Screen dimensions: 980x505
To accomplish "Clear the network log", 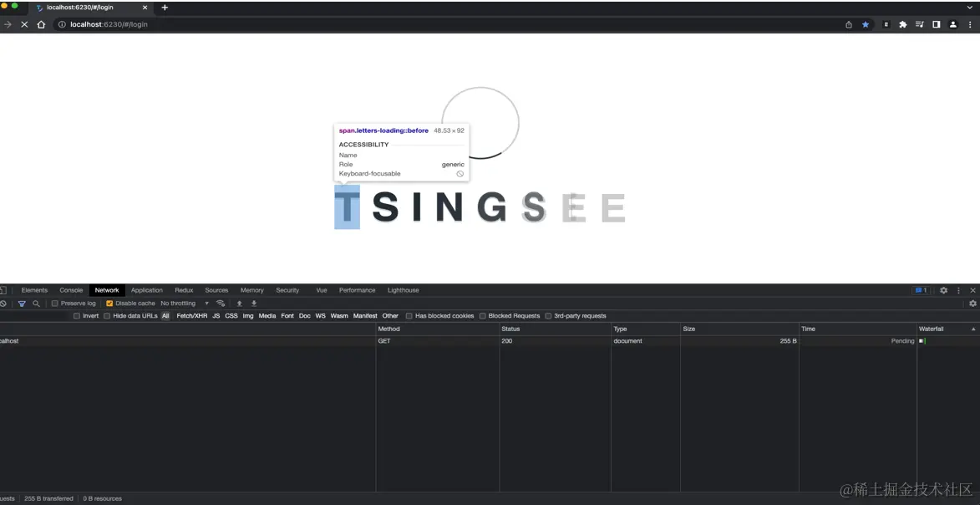I will (x=3, y=304).
